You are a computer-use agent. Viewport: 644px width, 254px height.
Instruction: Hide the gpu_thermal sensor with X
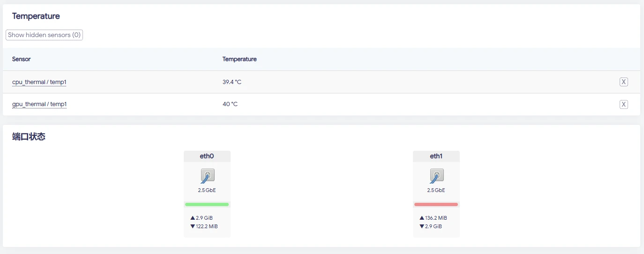623,104
